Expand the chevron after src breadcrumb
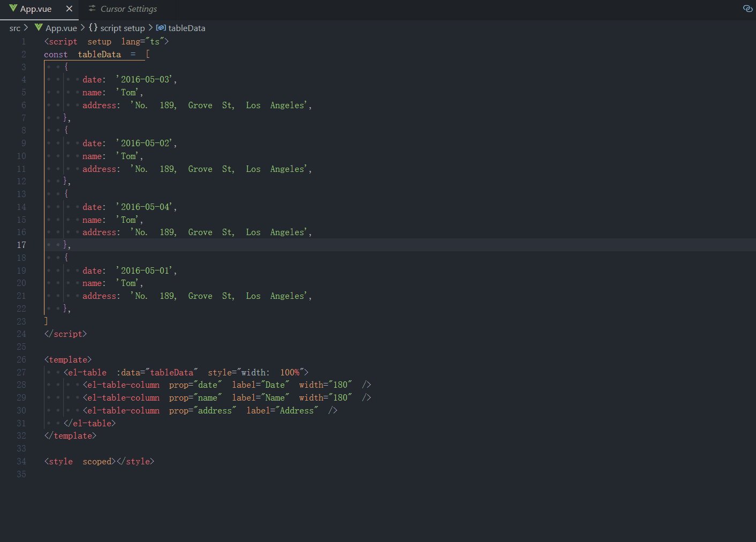This screenshot has height=542, width=756. pos(26,27)
